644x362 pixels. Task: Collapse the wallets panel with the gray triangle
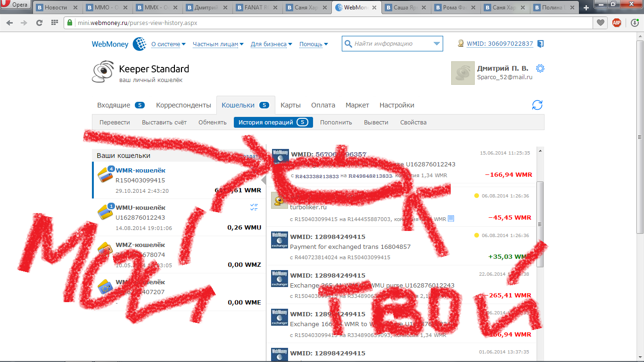(x=264, y=181)
